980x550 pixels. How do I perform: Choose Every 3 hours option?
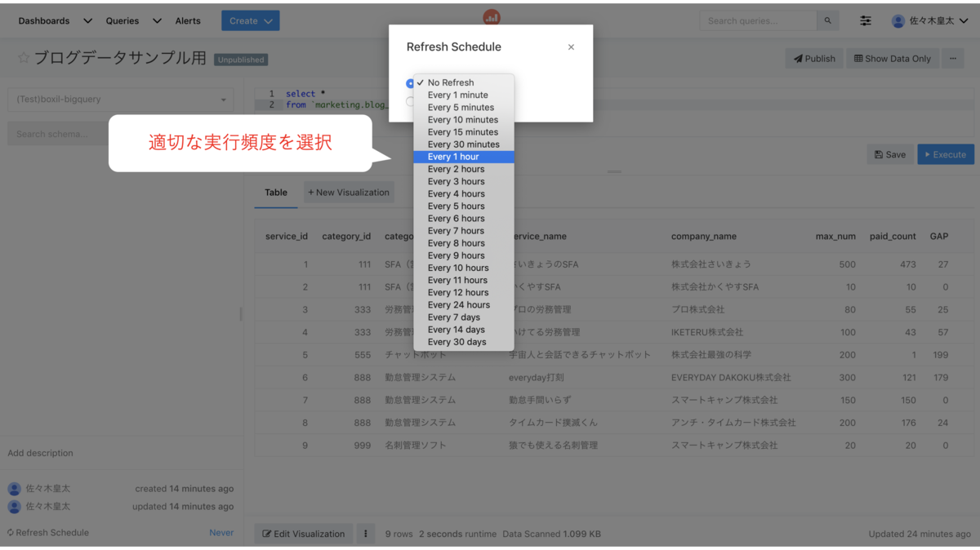coord(464,181)
